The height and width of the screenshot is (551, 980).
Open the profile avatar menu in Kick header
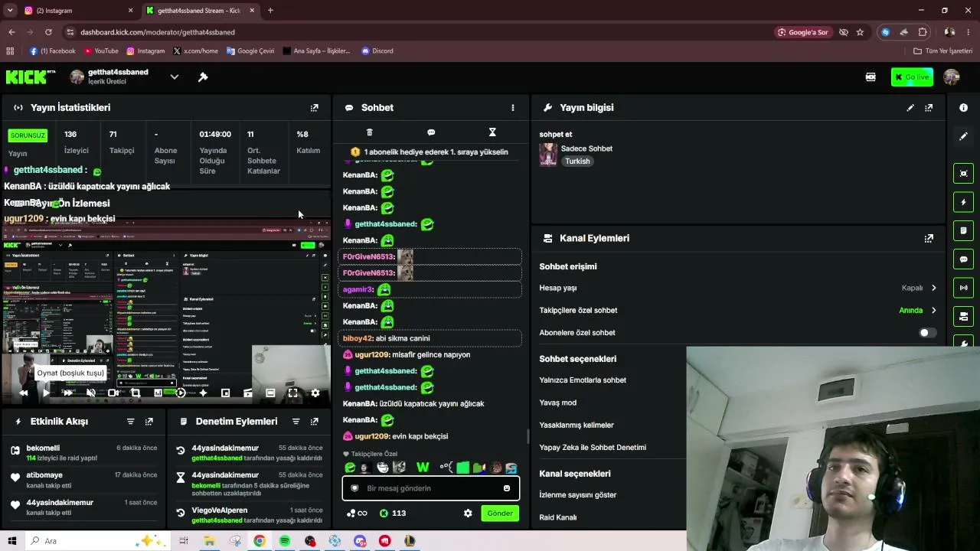coord(952,77)
